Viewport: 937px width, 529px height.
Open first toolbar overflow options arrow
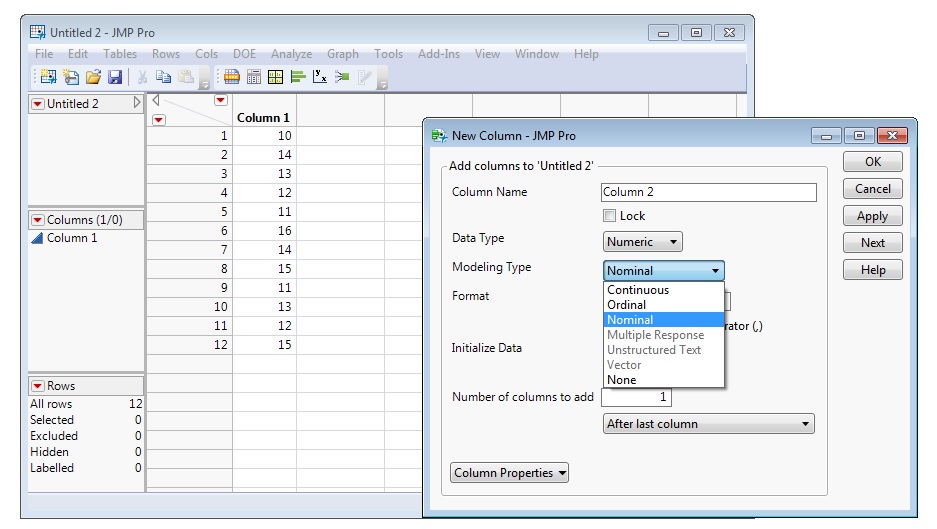point(204,78)
